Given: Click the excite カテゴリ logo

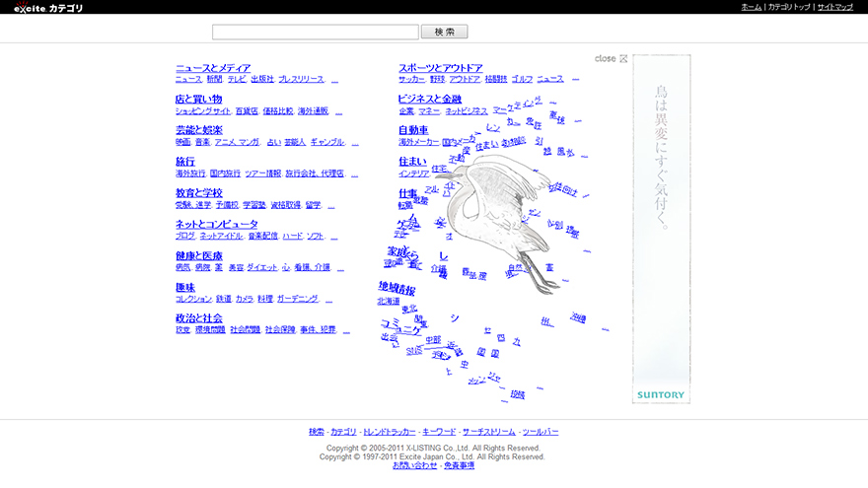Looking at the screenshot, I should [x=48, y=7].
